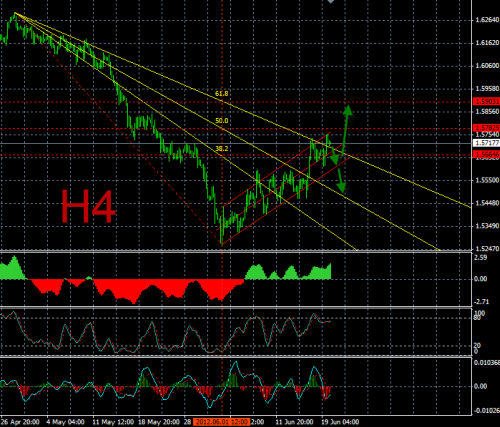Click the 20 level of the stochastic scale

(478, 345)
